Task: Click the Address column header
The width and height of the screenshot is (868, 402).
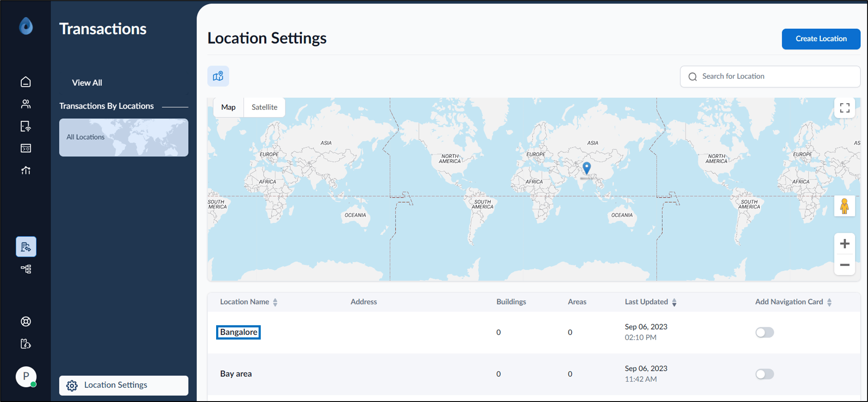Action: pos(363,302)
